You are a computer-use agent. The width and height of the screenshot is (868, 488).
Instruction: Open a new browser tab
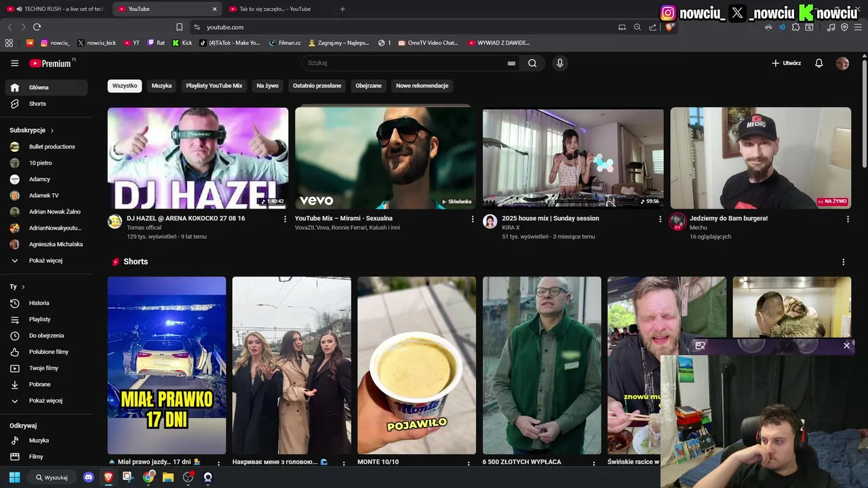pos(342,9)
